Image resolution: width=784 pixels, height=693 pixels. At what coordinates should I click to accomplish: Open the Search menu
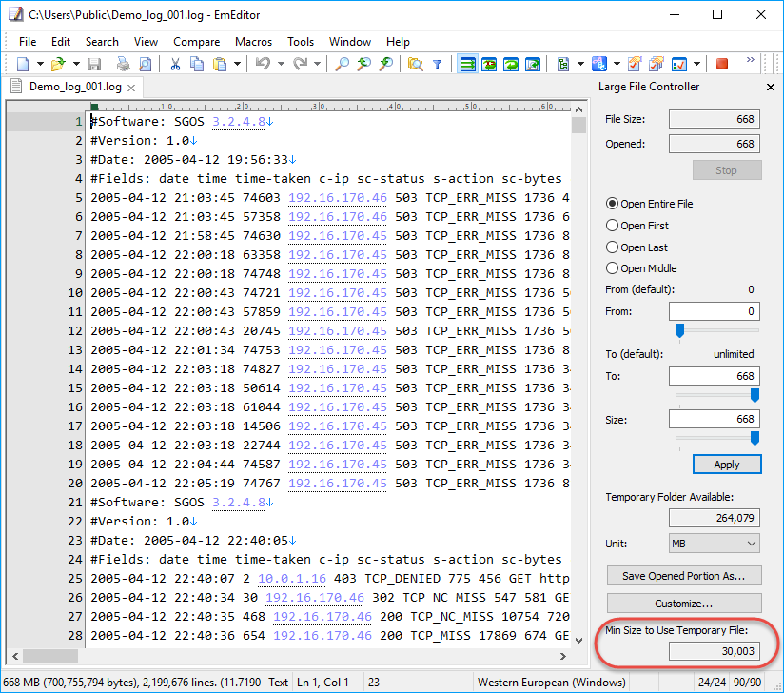coord(102,42)
